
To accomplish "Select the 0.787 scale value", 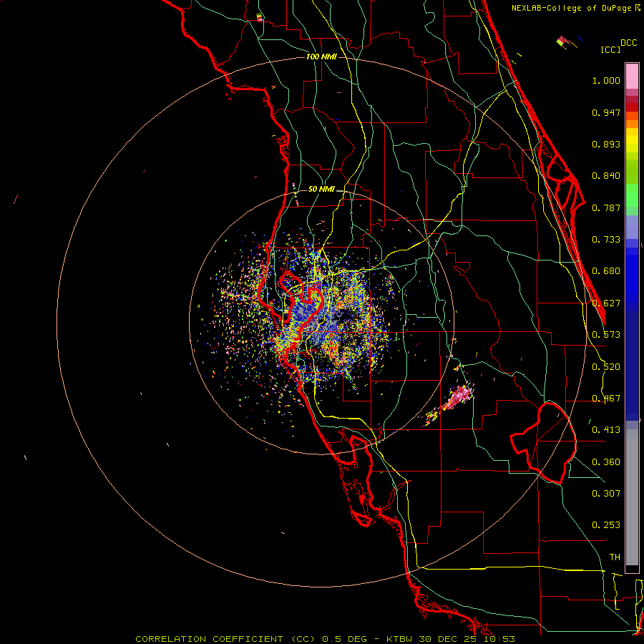I will [606, 208].
